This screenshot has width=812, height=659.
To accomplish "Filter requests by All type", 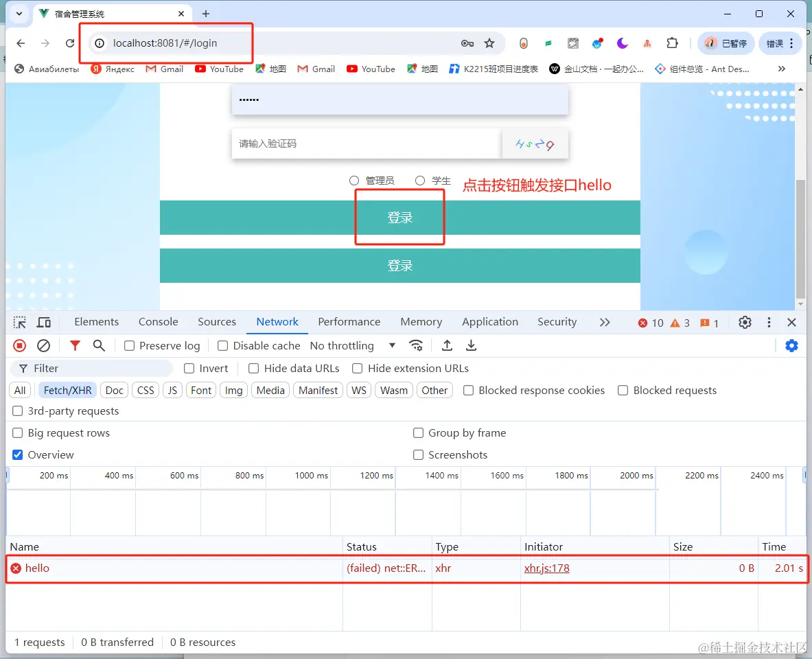I will click(20, 390).
